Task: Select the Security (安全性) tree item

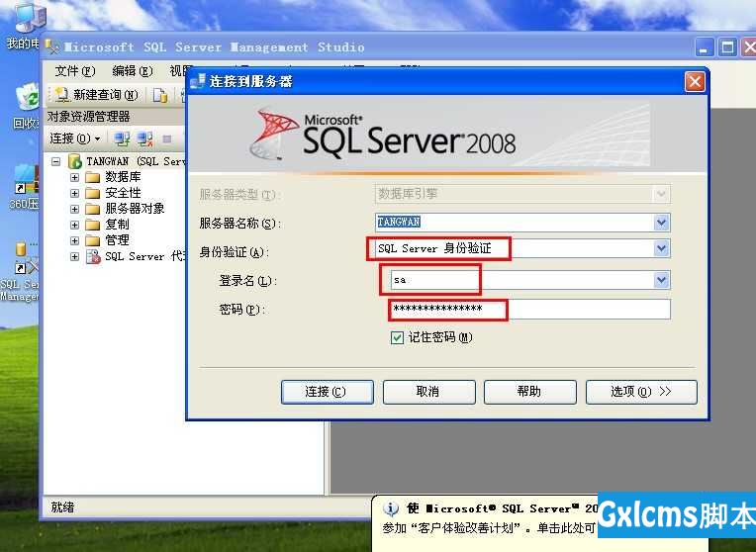Action: pyautogui.click(x=123, y=193)
